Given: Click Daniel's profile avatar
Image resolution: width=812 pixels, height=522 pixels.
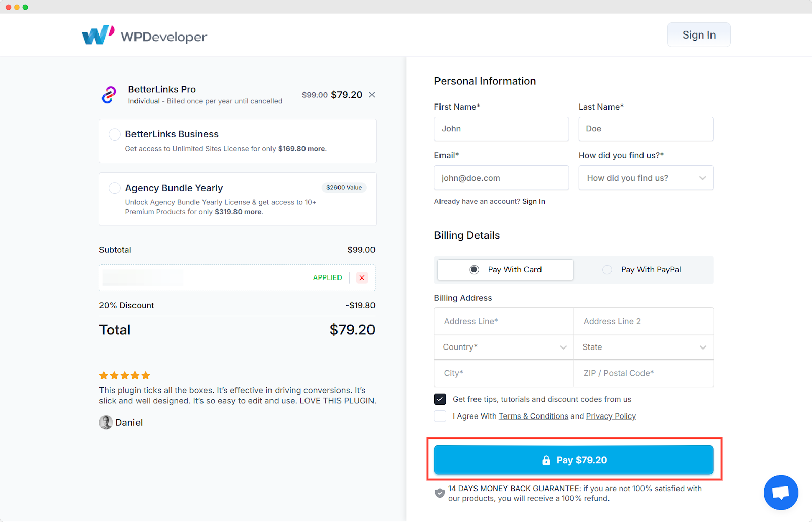Looking at the screenshot, I should (106, 422).
